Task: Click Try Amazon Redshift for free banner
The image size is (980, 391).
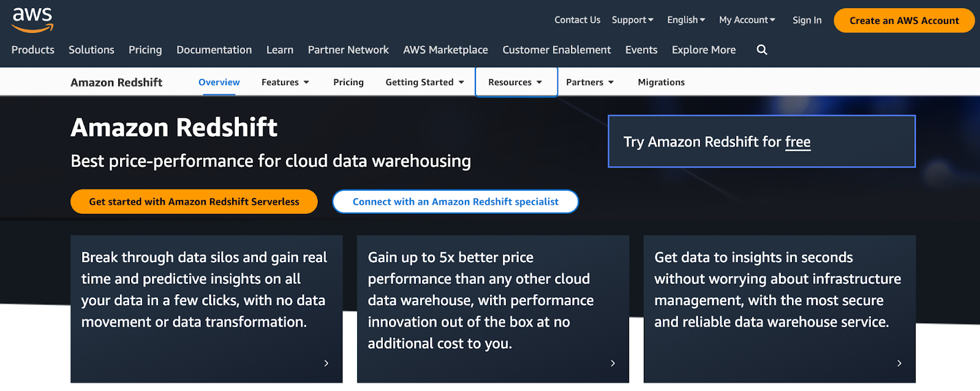Action: 761,141
